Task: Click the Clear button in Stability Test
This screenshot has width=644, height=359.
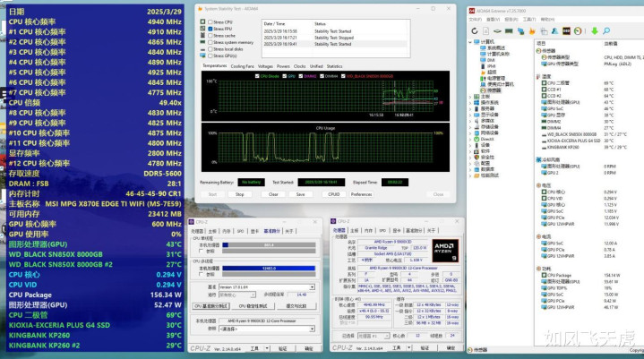Action: tap(273, 194)
